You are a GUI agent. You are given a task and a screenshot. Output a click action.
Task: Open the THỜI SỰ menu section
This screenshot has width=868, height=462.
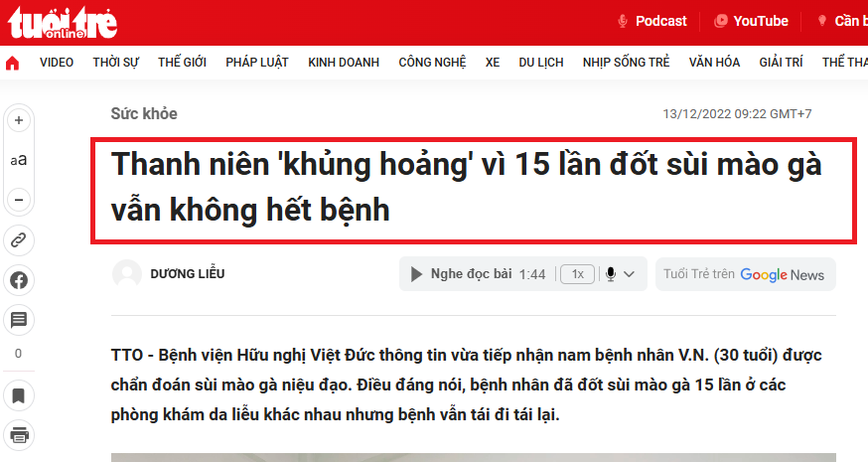pos(115,63)
